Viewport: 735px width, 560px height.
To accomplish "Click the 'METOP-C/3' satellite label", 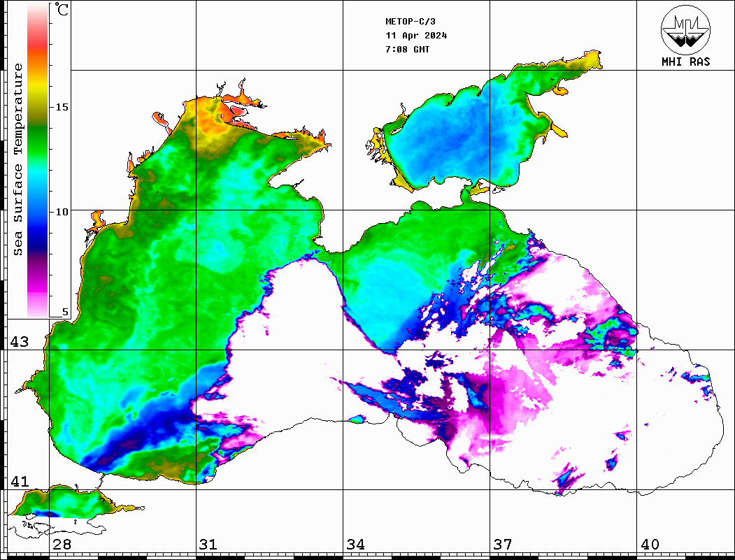I will tap(410, 22).
